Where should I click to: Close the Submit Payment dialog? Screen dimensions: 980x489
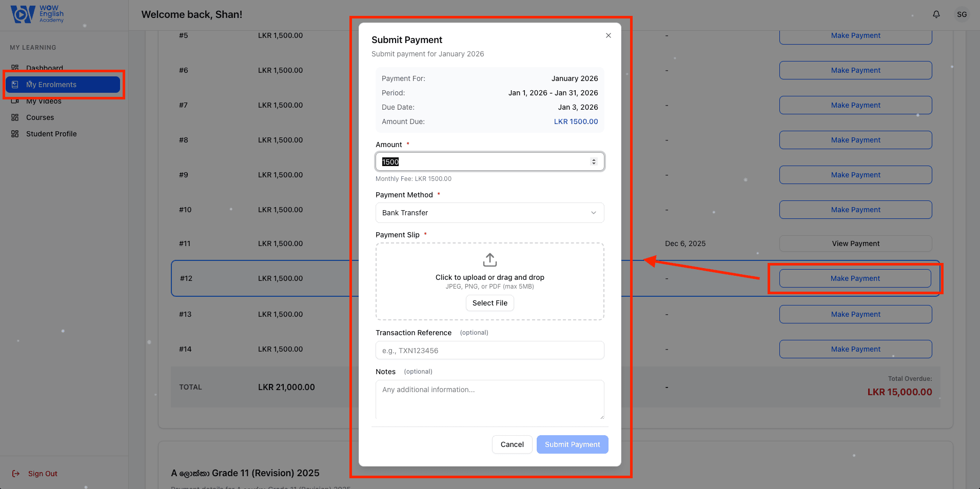tap(608, 35)
